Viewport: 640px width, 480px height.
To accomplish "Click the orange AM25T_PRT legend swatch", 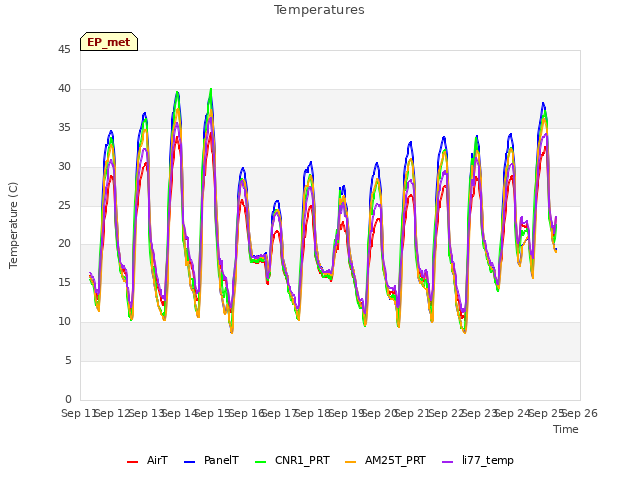I will pyautogui.click(x=351, y=462).
